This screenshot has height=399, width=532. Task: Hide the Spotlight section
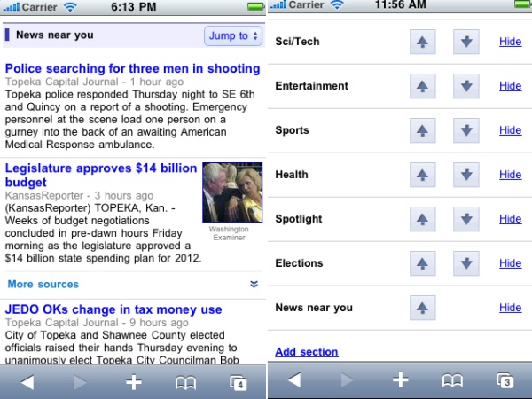511,219
